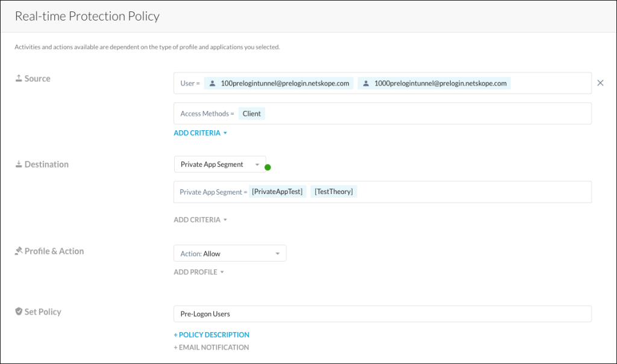
Task: Click the Source upload icon
Action: 19,78
